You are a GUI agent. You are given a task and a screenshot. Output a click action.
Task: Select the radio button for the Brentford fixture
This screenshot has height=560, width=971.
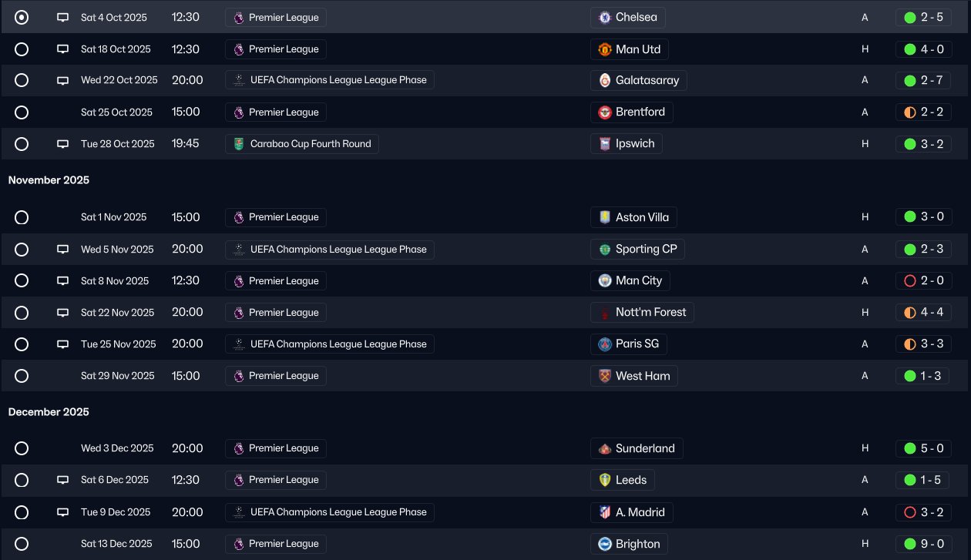22,112
